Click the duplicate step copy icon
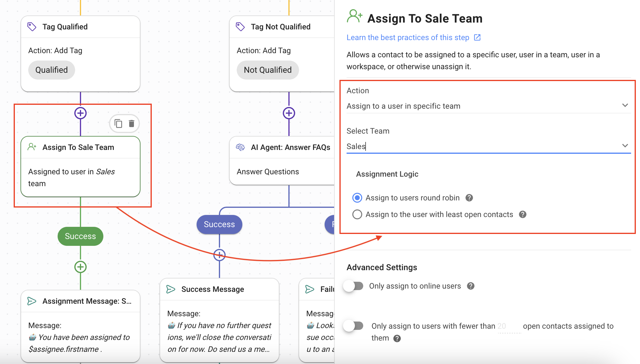640x364 pixels. (x=118, y=123)
